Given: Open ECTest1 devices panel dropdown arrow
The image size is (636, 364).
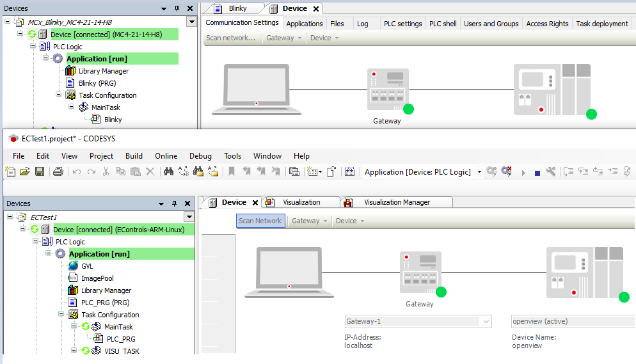Looking at the screenshot, I should 189,217.
